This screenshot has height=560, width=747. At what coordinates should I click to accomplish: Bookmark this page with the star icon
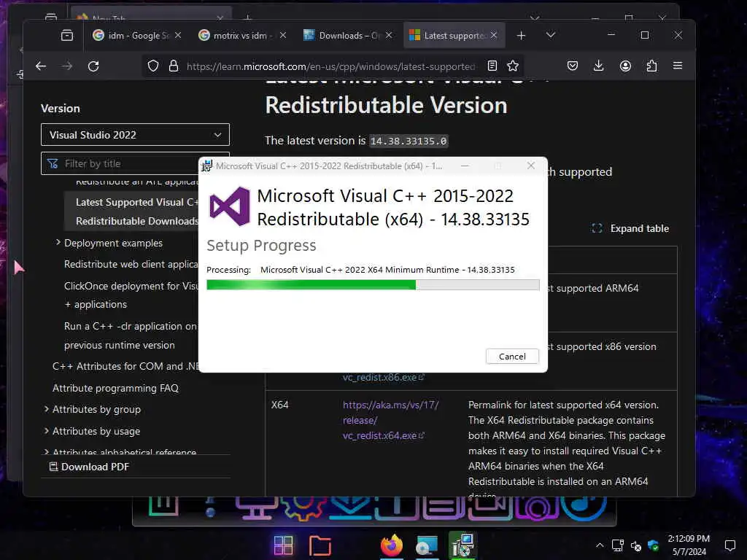click(513, 66)
